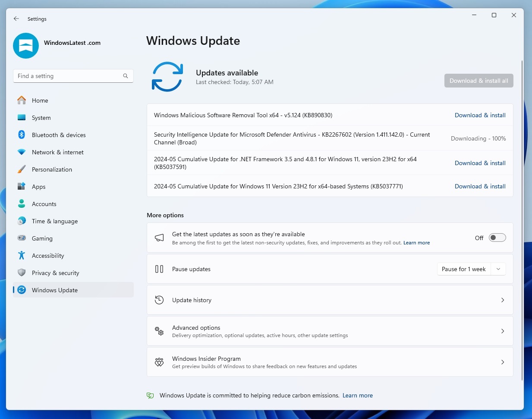
Task: Click the back arrow in Settings header
Action: [x=16, y=19]
